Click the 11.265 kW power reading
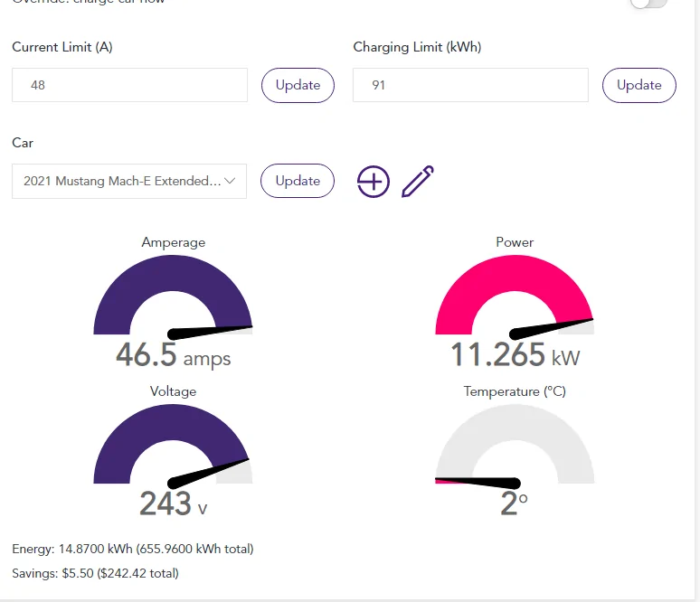This screenshot has width=700, height=602. tap(516, 355)
